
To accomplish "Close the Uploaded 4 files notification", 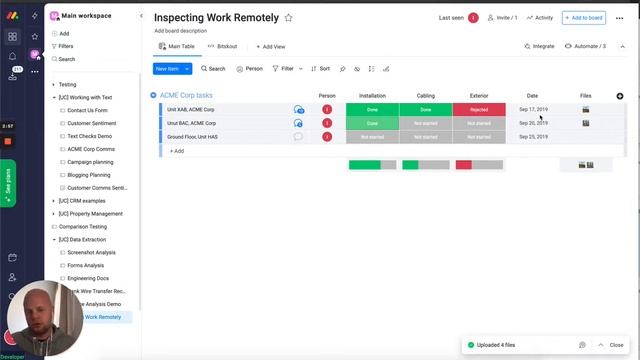I will tap(616, 345).
